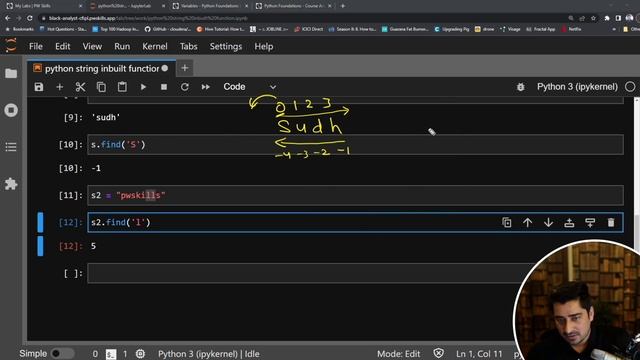640x360 pixels.
Task: Open the Edit menu
Action: point(62,47)
